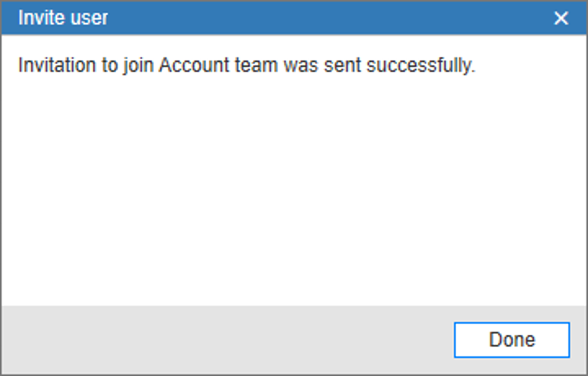Click the Done button
588x376 pixels.
pyautogui.click(x=512, y=340)
